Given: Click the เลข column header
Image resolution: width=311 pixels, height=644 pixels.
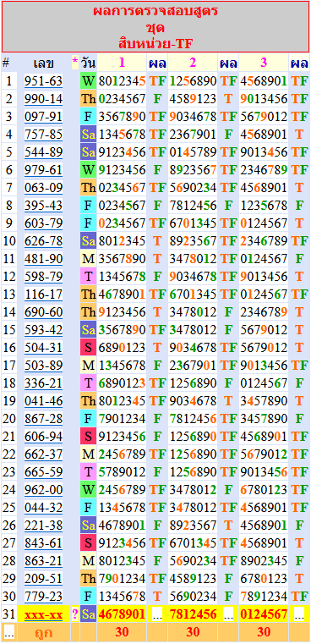Looking at the screenshot, I should (43, 63).
